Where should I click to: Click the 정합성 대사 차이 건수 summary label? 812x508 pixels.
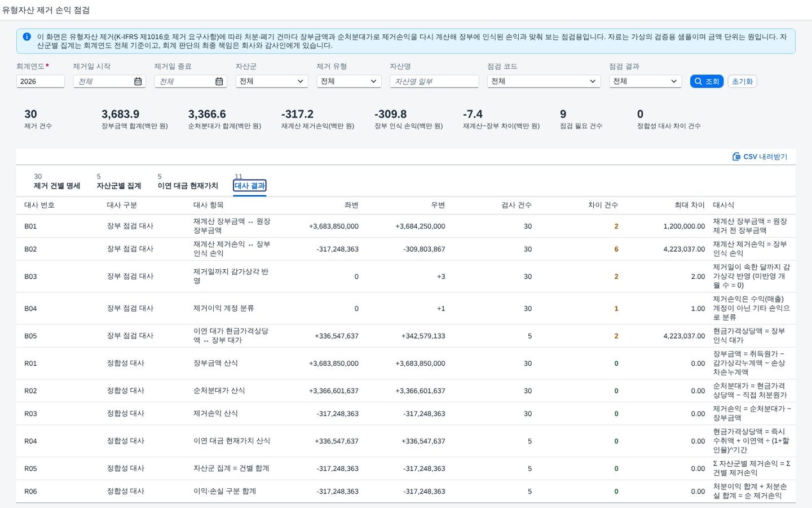(669, 126)
